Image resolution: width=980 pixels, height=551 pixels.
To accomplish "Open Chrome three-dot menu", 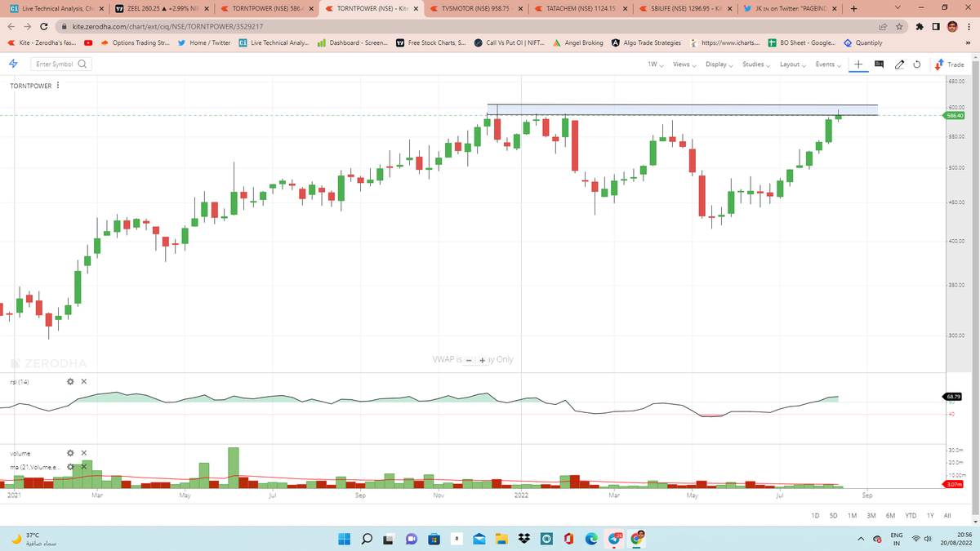I will (x=969, y=26).
